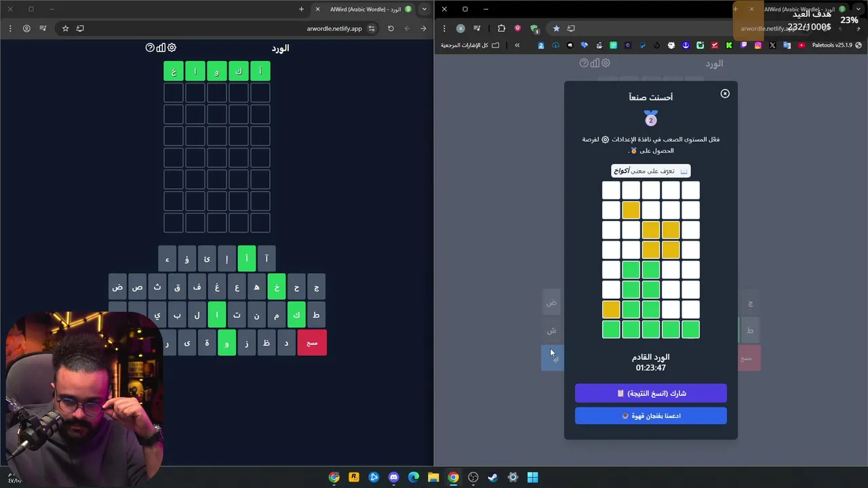Click the red delete (مسح) key
Image resolution: width=868 pixels, height=488 pixels.
pyautogui.click(x=312, y=343)
